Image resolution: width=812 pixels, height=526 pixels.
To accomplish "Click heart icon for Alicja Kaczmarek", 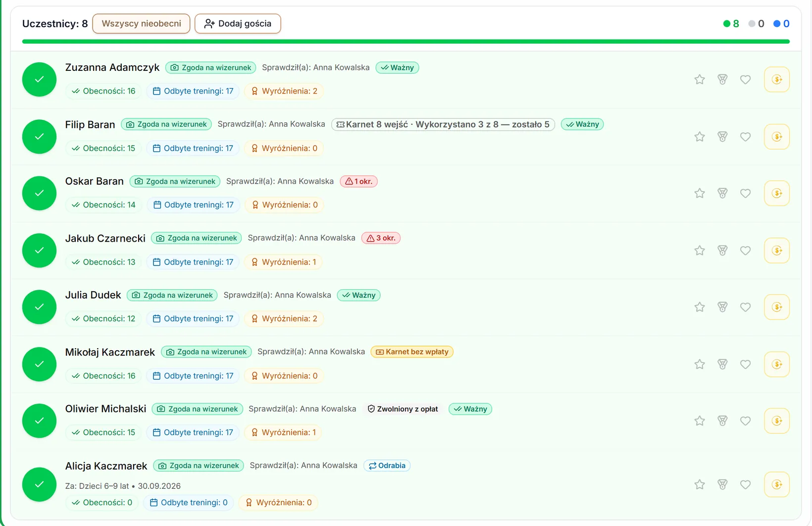I will (745, 484).
